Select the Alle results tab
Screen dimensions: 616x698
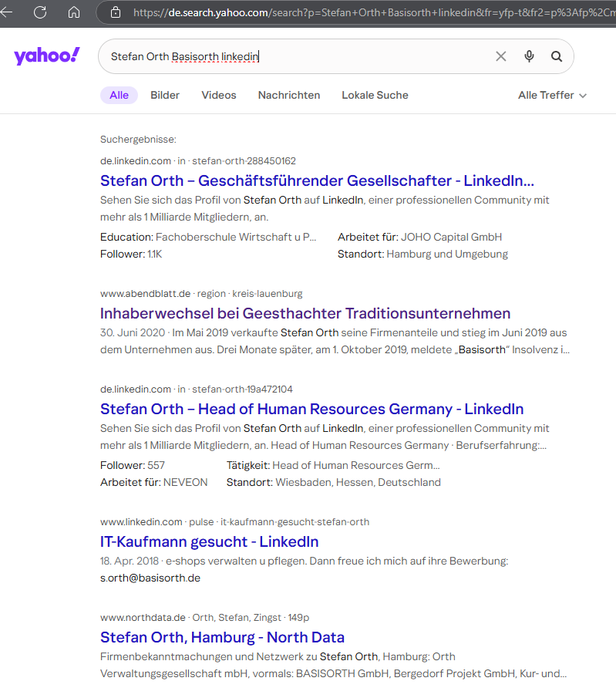(119, 95)
